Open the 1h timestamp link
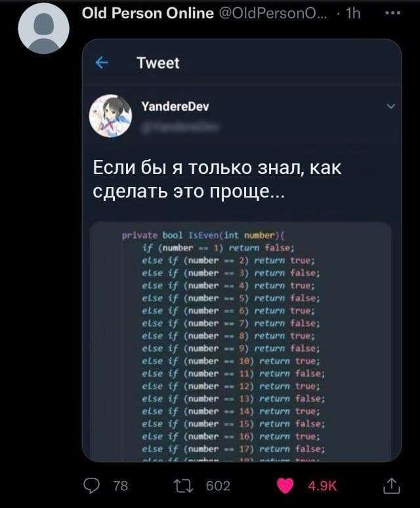Image resolution: width=420 pixels, height=508 pixels. (353, 14)
